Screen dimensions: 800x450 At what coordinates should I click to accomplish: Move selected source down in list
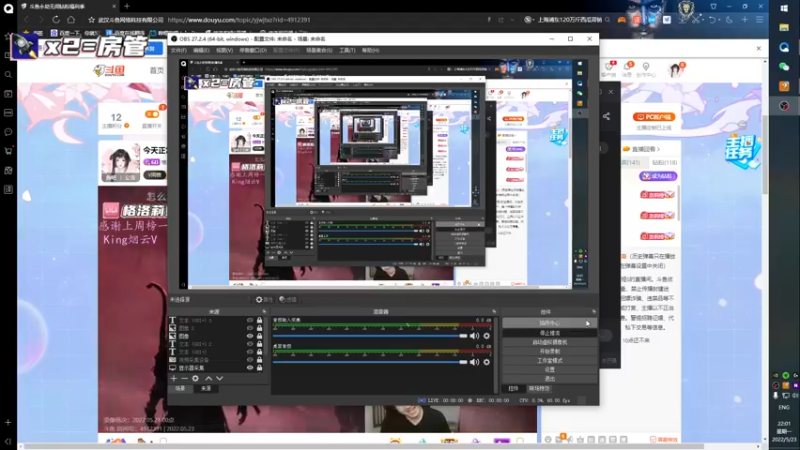point(219,379)
